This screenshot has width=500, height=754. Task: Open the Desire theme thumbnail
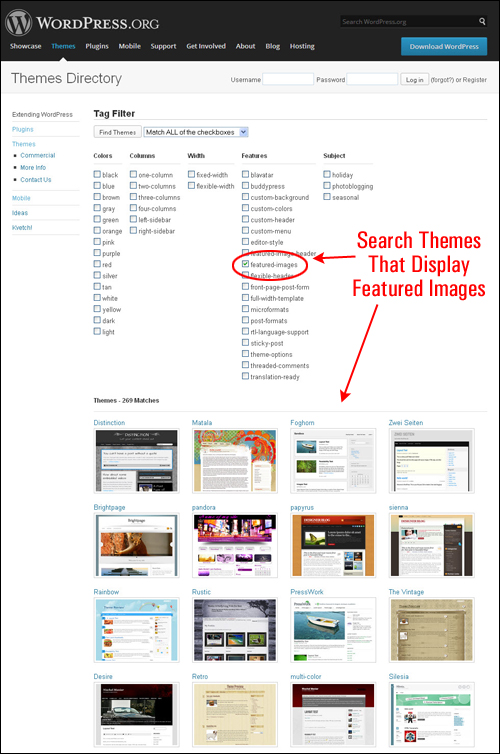tap(137, 715)
